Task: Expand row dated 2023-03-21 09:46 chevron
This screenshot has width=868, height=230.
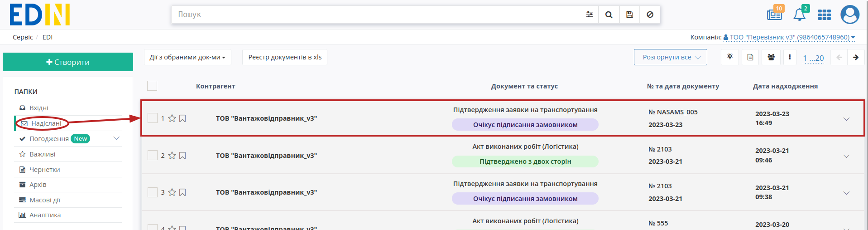Action: pyautogui.click(x=846, y=156)
